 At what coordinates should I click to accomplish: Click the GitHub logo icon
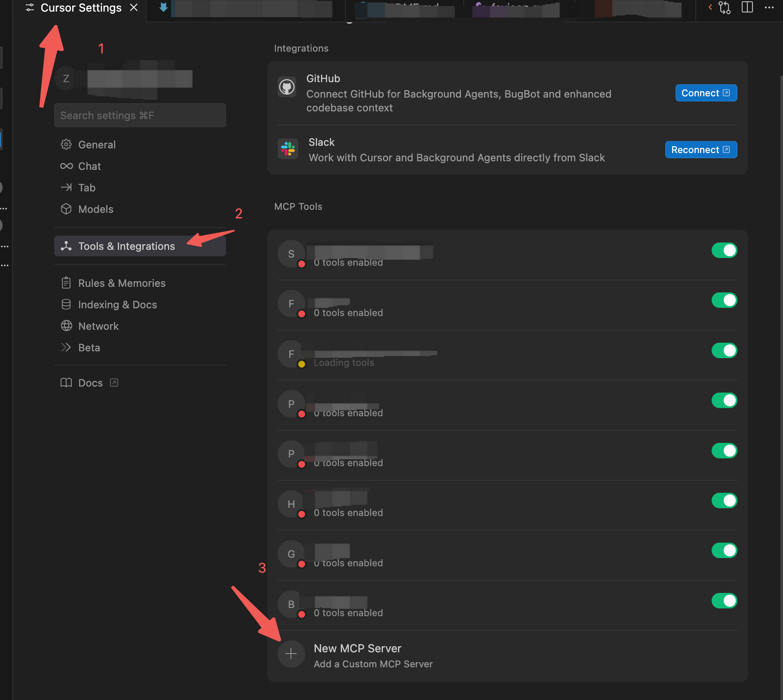tap(287, 87)
